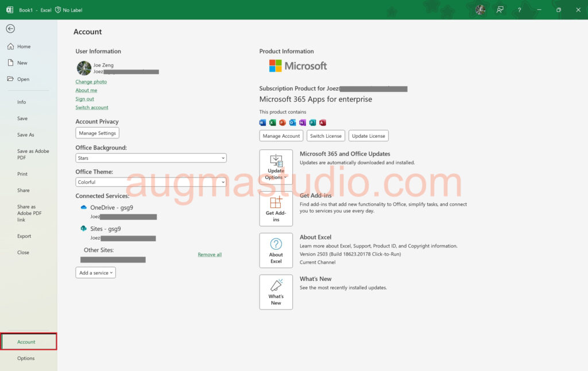This screenshot has height=371, width=588.
Task: Click the Sign out link
Action: [85, 99]
